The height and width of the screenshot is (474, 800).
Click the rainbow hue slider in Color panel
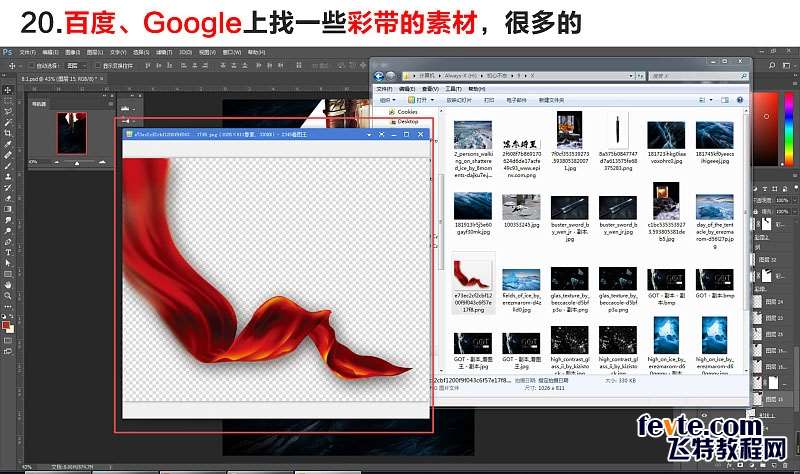click(789, 129)
